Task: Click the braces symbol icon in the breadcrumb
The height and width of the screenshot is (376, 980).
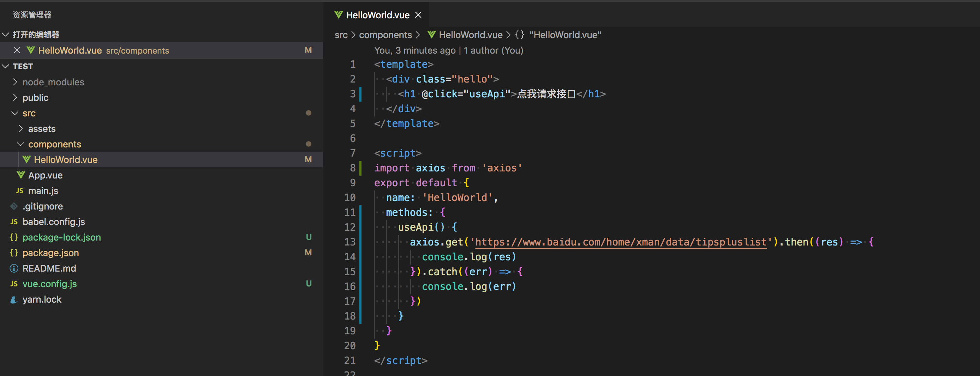Action: click(520, 35)
